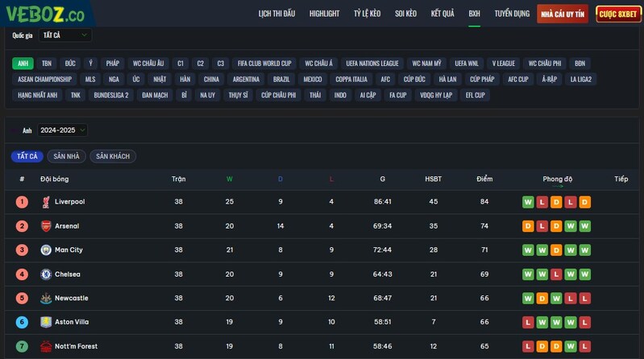Click the CƯỢC 8XBET button
Viewport: 644px width, 359px height.
click(x=618, y=14)
